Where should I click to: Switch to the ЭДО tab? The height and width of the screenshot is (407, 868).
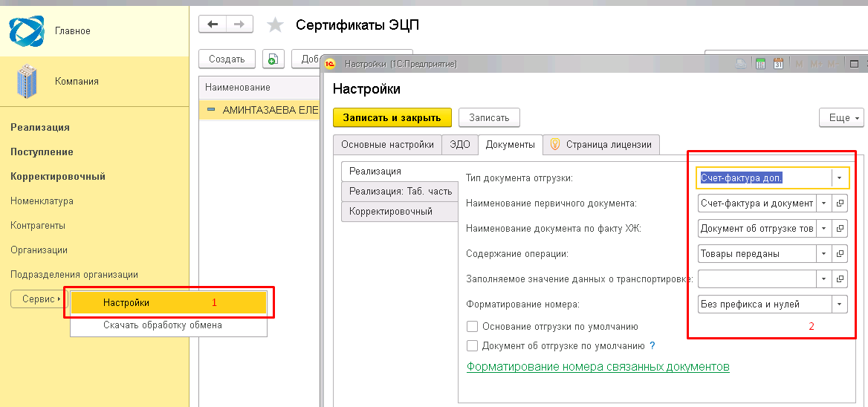tap(460, 145)
